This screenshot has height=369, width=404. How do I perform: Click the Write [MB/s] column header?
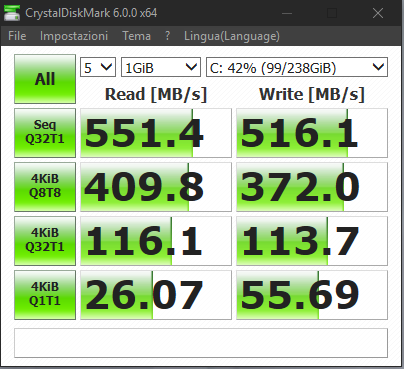coord(312,94)
